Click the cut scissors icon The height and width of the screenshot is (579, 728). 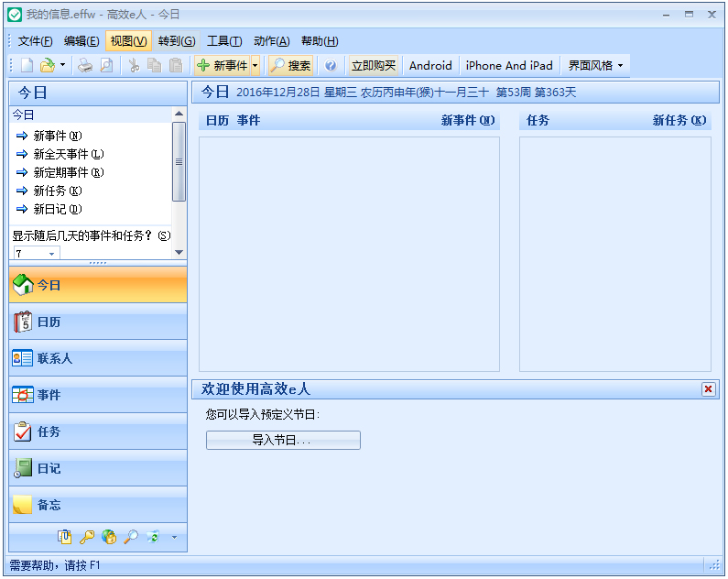134,65
